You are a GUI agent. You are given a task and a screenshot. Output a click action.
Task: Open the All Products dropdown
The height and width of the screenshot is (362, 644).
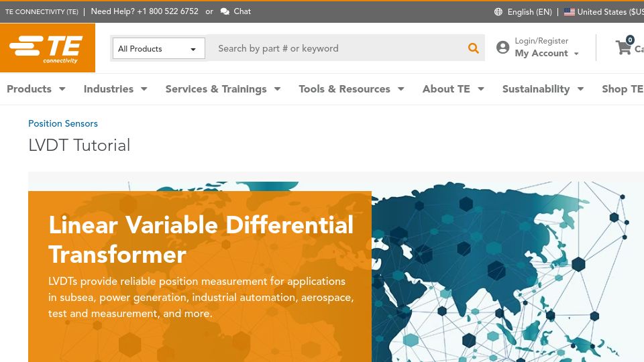pos(159,48)
